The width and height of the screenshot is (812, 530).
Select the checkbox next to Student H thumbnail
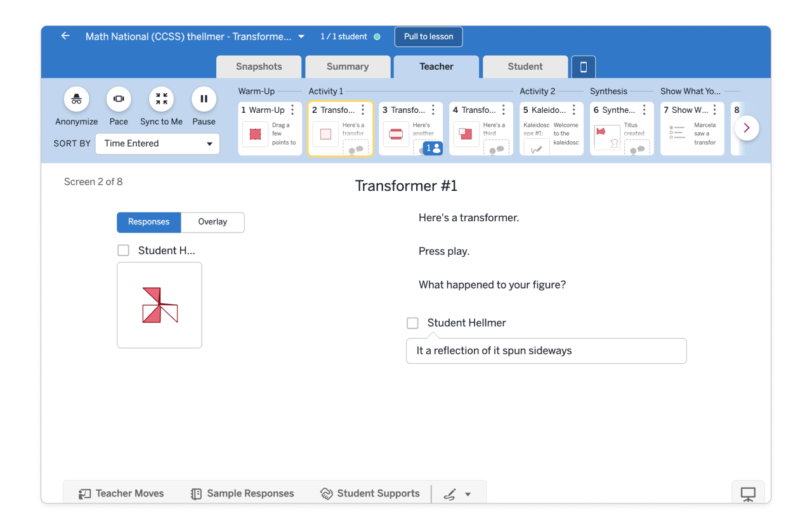tap(123, 250)
